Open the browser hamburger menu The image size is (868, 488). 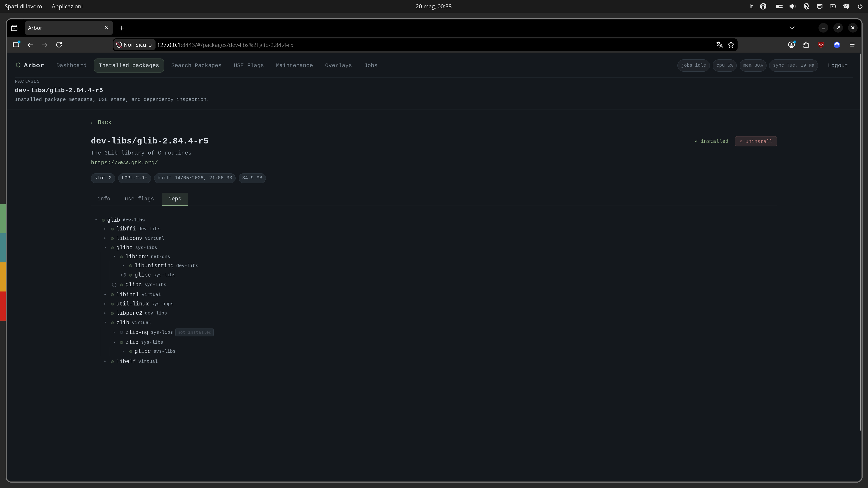click(852, 45)
